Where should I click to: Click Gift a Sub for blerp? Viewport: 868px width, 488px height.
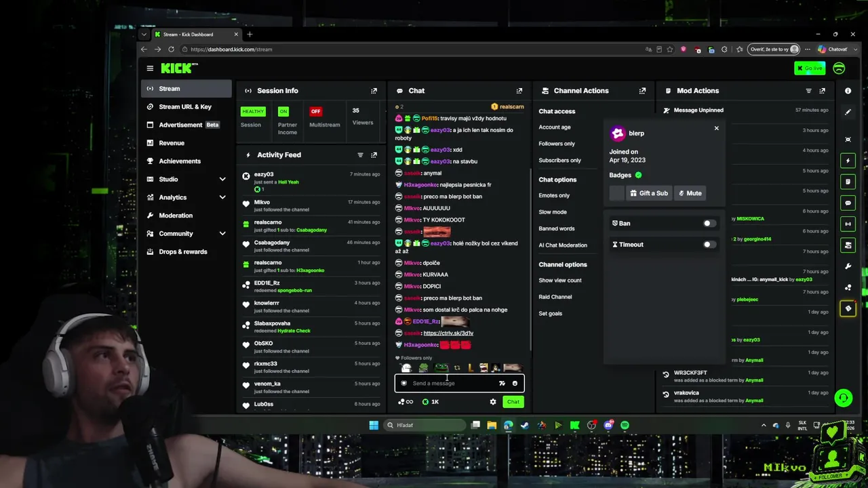(x=649, y=194)
